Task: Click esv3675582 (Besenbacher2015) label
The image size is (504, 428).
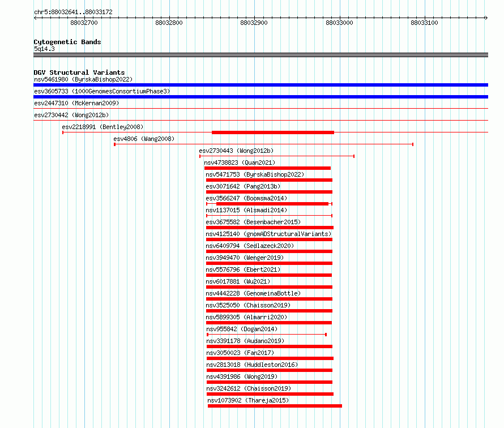Action: [x=253, y=222]
